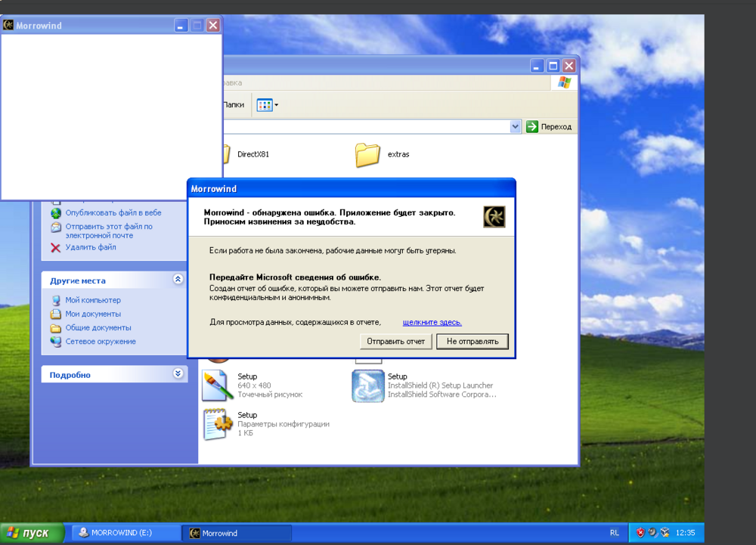Open Сетевое окружение link
Viewport: 756px width, 545px height.
101,341
